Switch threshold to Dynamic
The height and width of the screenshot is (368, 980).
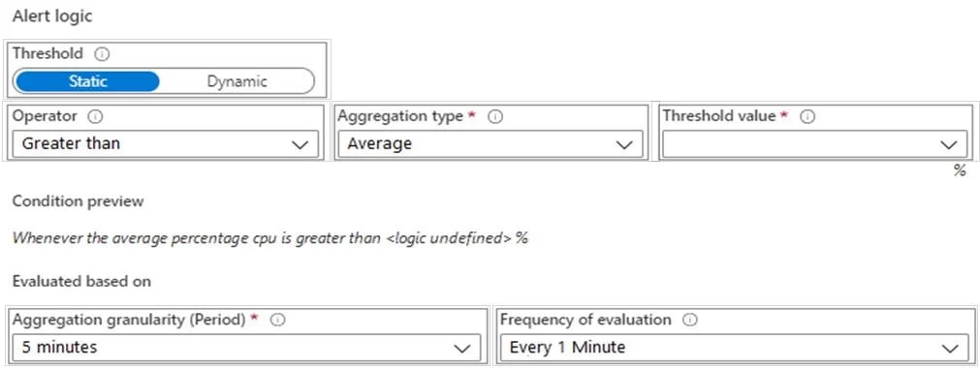click(237, 81)
